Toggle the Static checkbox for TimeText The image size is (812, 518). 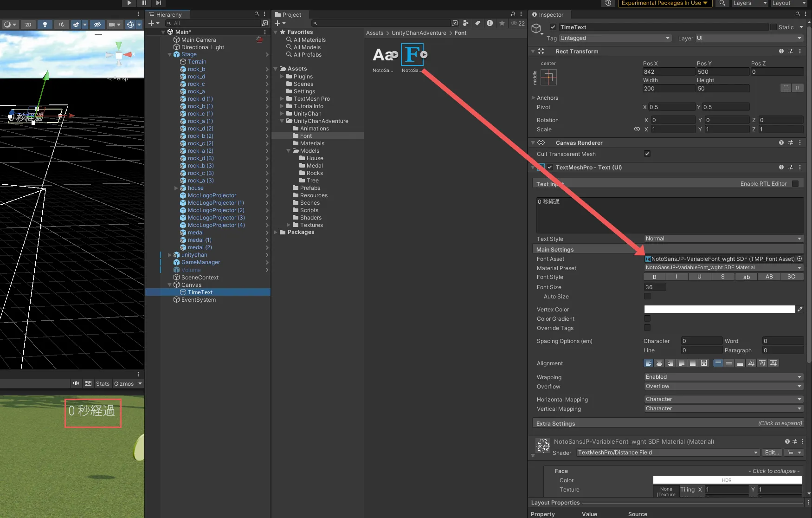773,27
